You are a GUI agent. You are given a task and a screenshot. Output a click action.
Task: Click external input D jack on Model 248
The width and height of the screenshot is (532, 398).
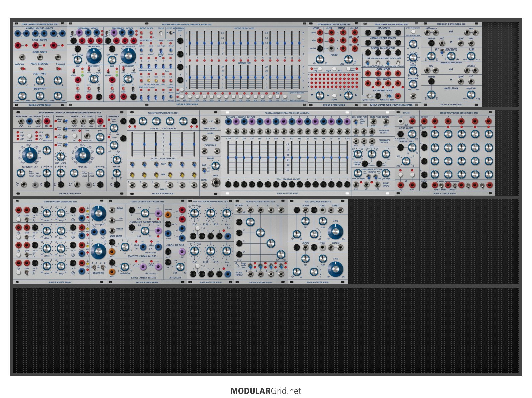click(180, 41)
